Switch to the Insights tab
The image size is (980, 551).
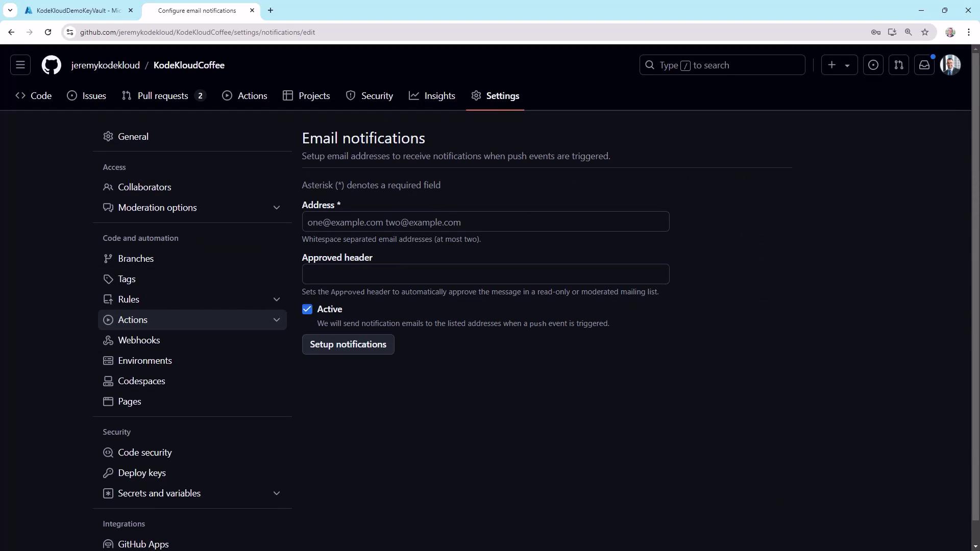click(x=432, y=96)
